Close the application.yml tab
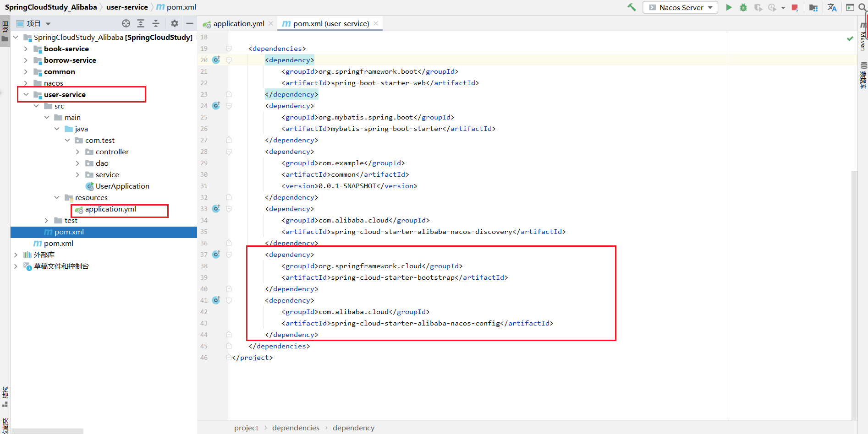Screen dimensions: 868x434 [x=271, y=23]
